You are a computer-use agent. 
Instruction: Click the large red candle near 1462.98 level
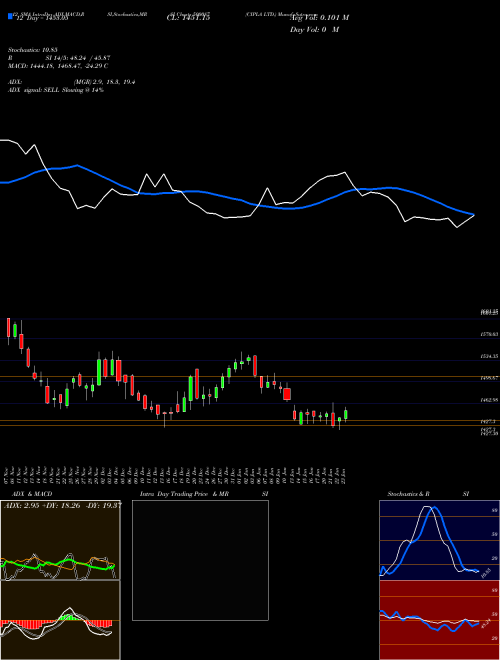[287, 394]
